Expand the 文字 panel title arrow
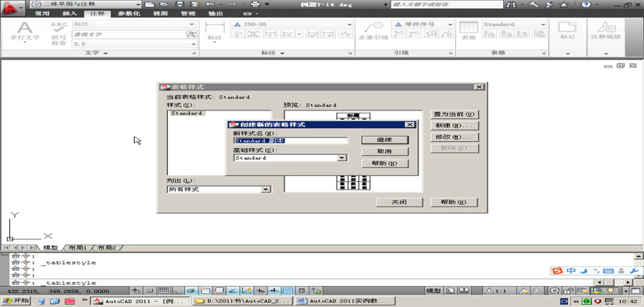644x307 pixels. point(106,53)
